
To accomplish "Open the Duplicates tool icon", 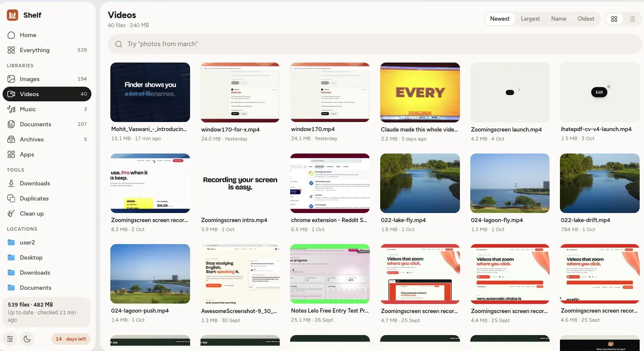I will point(11,198).
